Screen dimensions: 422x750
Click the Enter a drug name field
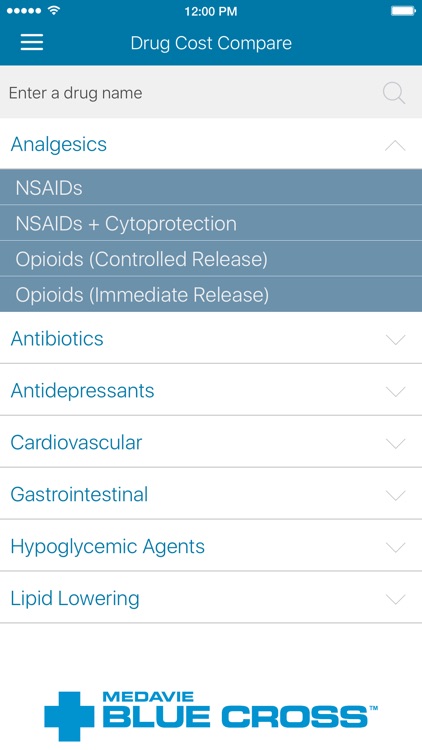point(211,92)
